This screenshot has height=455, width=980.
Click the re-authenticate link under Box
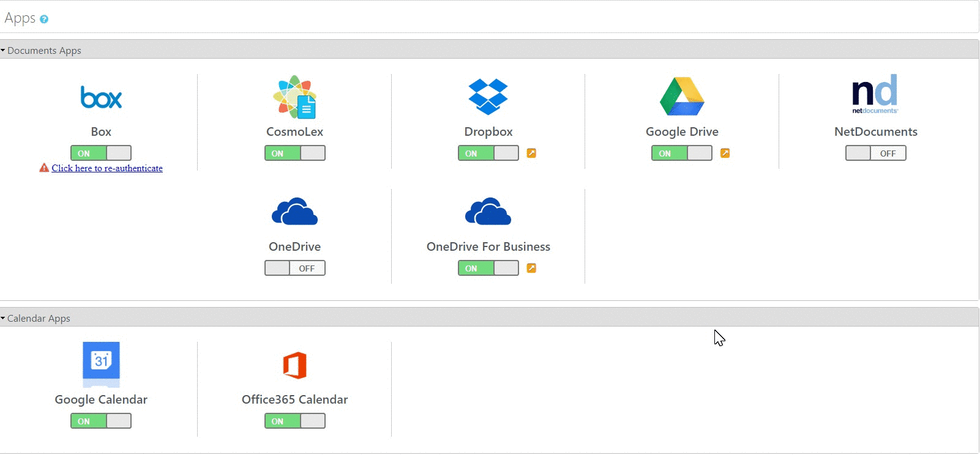click(107, 168)
